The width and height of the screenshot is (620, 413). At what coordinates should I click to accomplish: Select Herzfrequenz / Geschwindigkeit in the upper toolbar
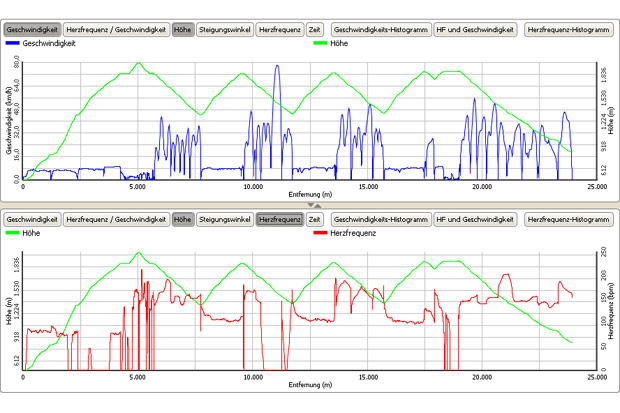(x=116, y=30)
